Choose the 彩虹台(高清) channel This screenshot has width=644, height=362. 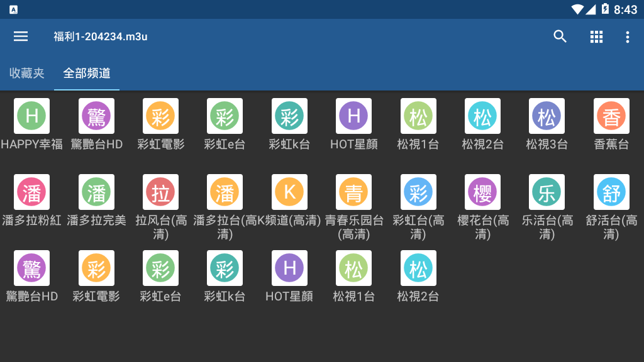[418, 192]
